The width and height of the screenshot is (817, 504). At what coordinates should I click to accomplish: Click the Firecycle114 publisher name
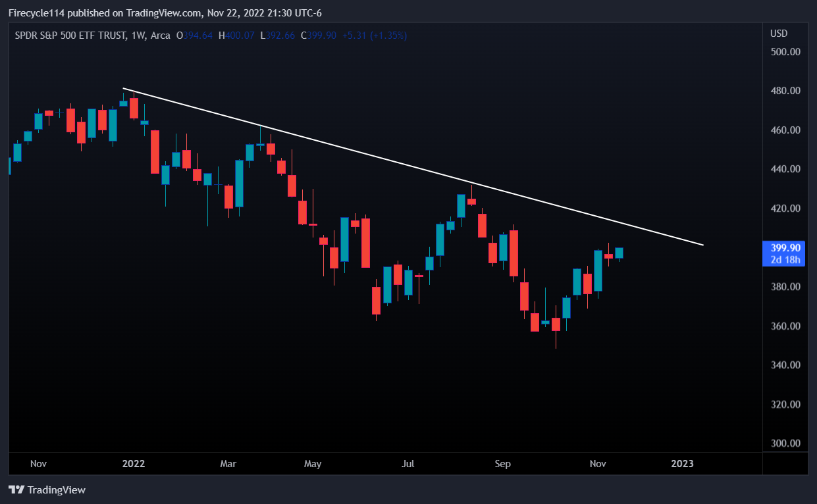(x=38, y=13)
